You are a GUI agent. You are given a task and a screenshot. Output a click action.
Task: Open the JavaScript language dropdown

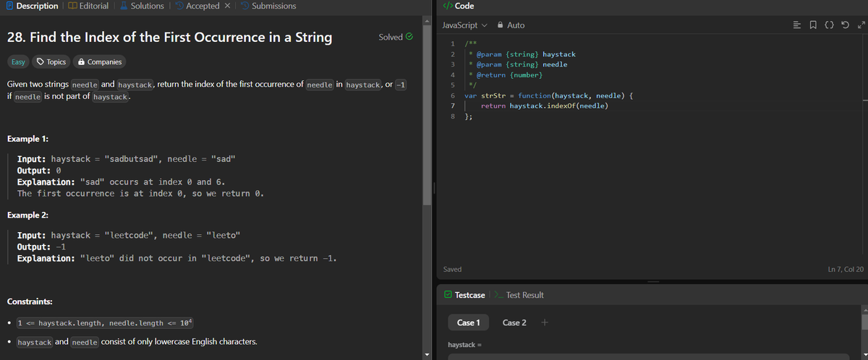point(464,25)
